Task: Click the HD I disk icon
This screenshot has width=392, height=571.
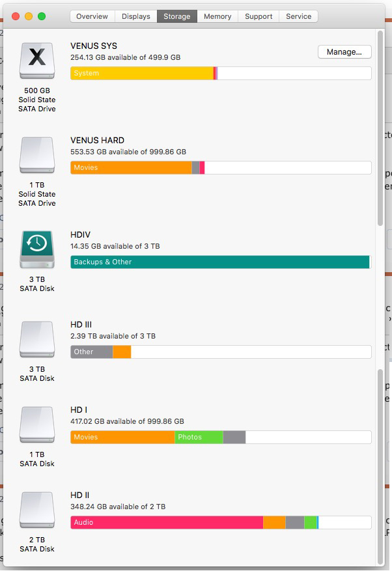Action: 37,425
